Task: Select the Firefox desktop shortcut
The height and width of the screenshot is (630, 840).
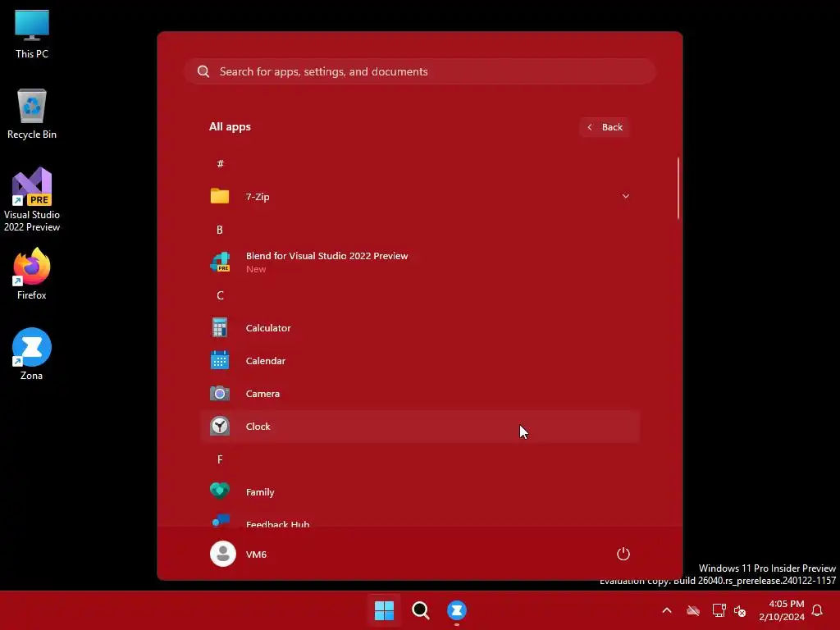Action: click(x=32, y=274)
